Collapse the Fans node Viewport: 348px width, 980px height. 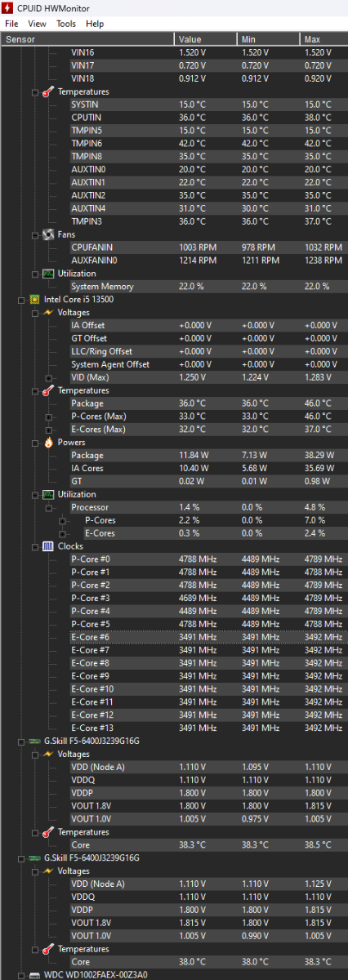(34, 234)
